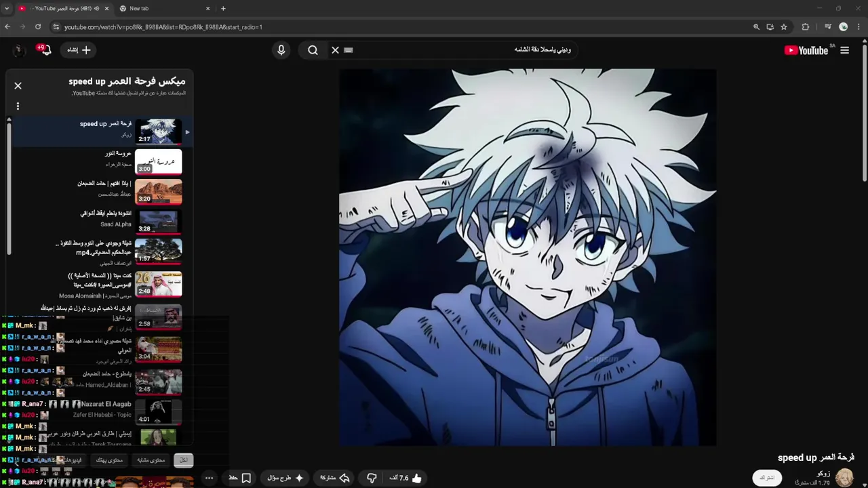Close the 'New tab' browser tab
The height and width of the screenshot is (488, 868).
208,8
